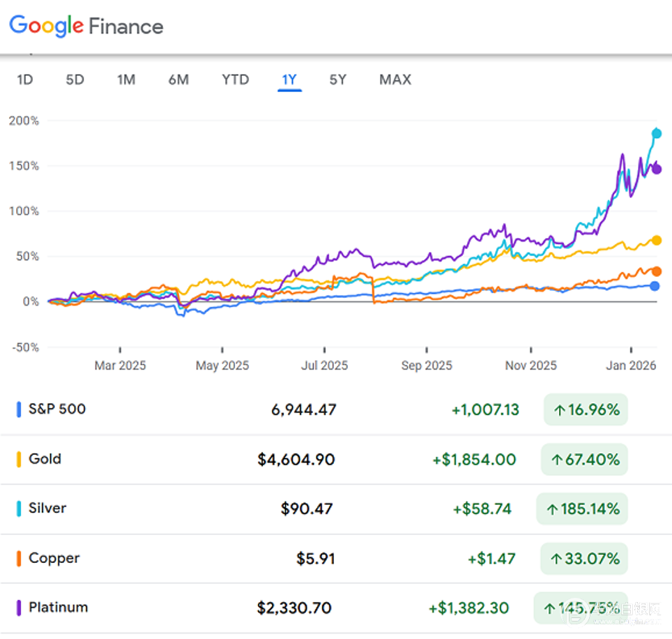Open the Gold comparison row
The height and width of the screenshot is (639, 672).
pyautogui.click(x=45, y=459)
